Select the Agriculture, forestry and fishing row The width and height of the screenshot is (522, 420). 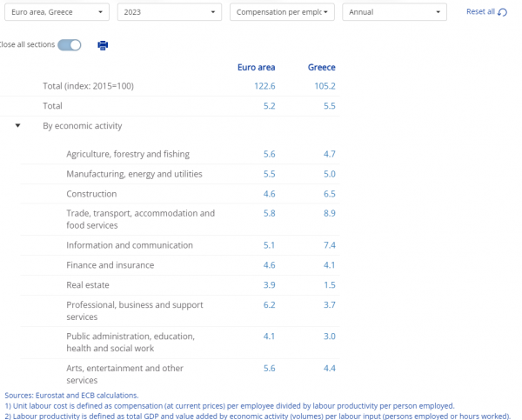(128, 154)
